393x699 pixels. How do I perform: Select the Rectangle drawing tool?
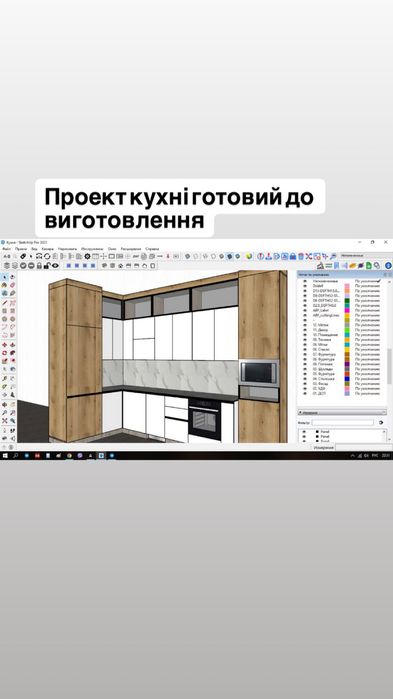[x=4, y=311]
